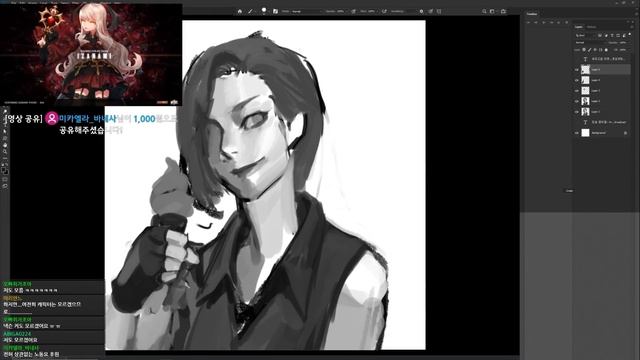Click the selected layer's thumbnail
640x360 pixels.
click(585, 69)
